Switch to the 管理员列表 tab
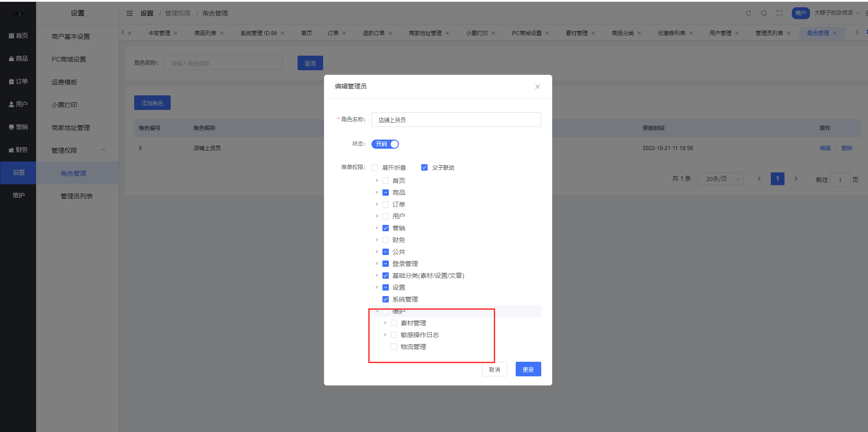Screen dimensions: 868x432 click(x=769, y=33)
